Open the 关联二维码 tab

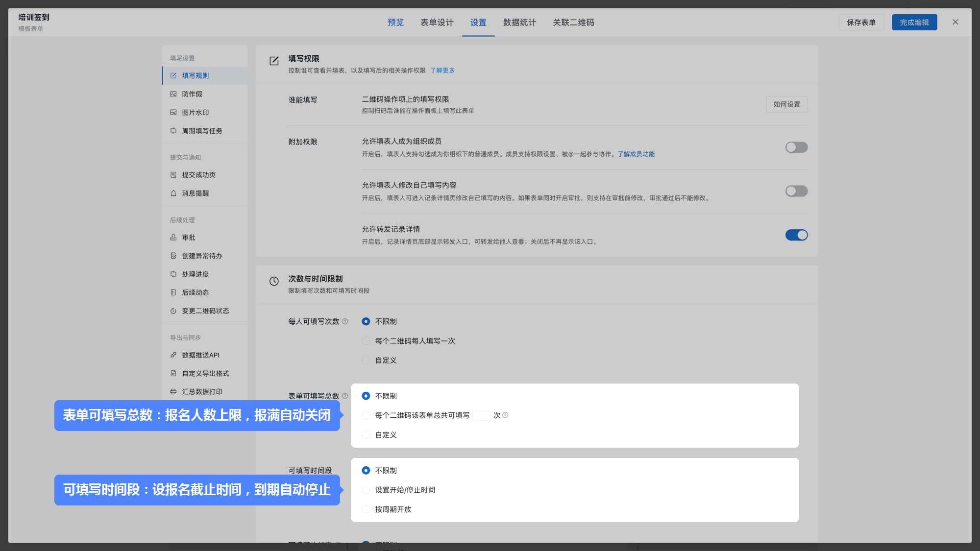click(573, 23)
